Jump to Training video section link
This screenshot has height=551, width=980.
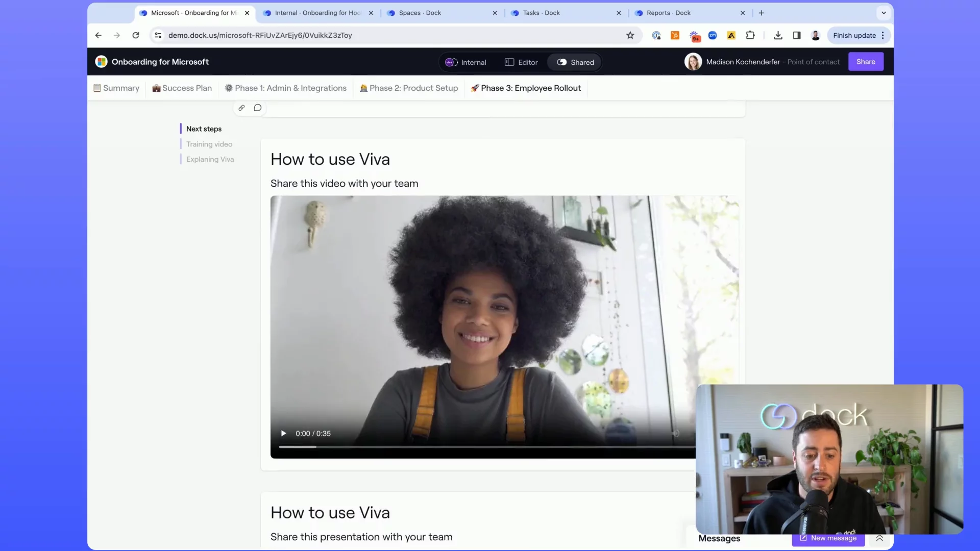(x=209, y=144)
